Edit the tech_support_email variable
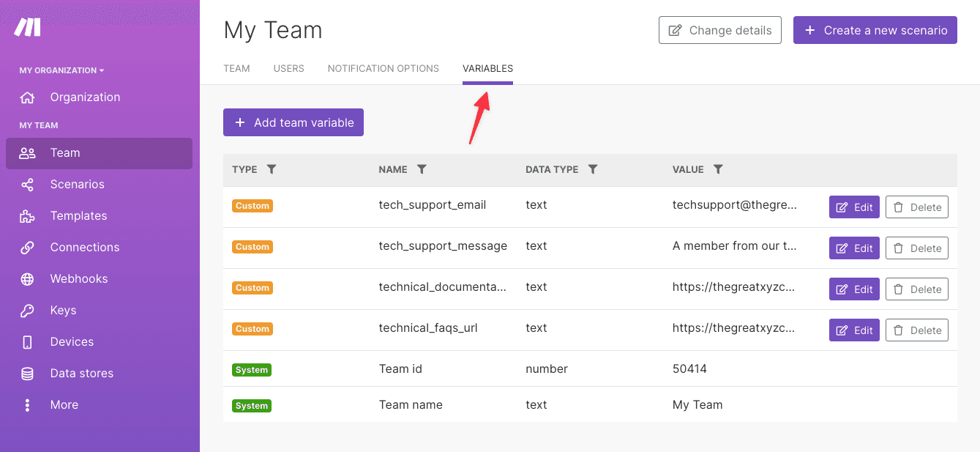This screenshot has width=980, height=452. (x=853, y=207)
